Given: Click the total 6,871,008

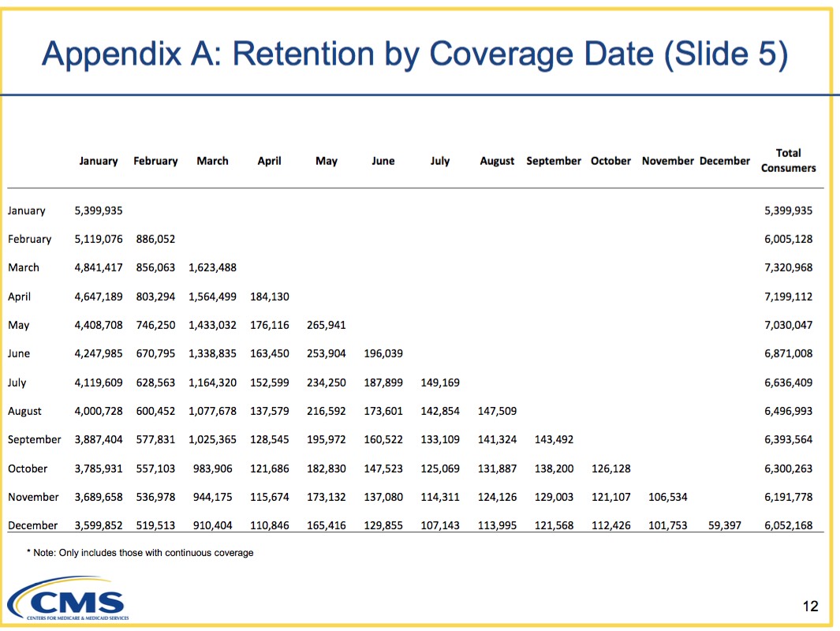Looking at the screenshot, I should point(788,353).
